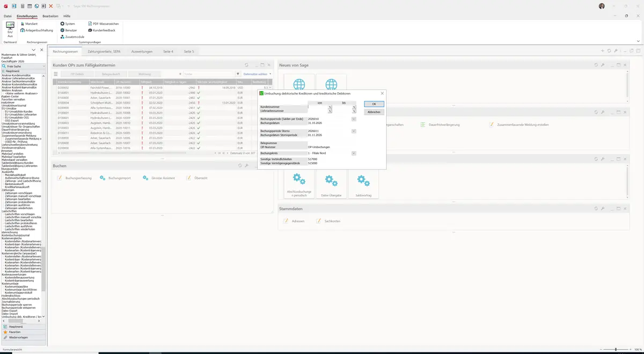
Task: Click the calculator icon in quick toolbar
Action: tap(22, 6)
